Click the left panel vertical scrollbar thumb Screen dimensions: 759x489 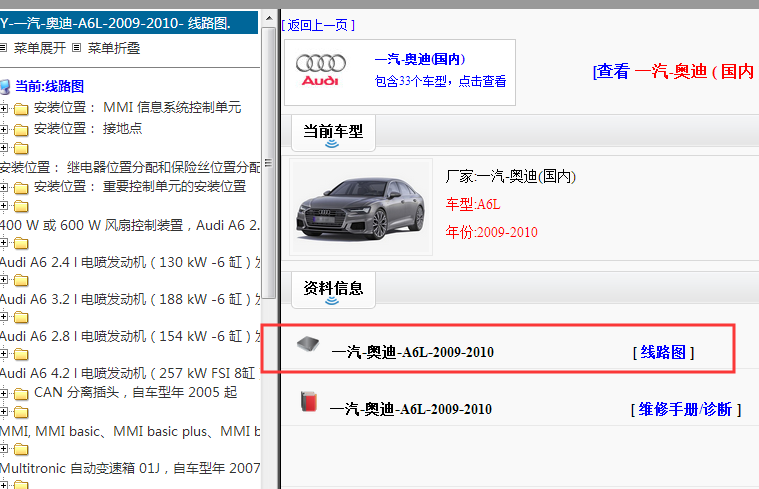pos(269,162)
